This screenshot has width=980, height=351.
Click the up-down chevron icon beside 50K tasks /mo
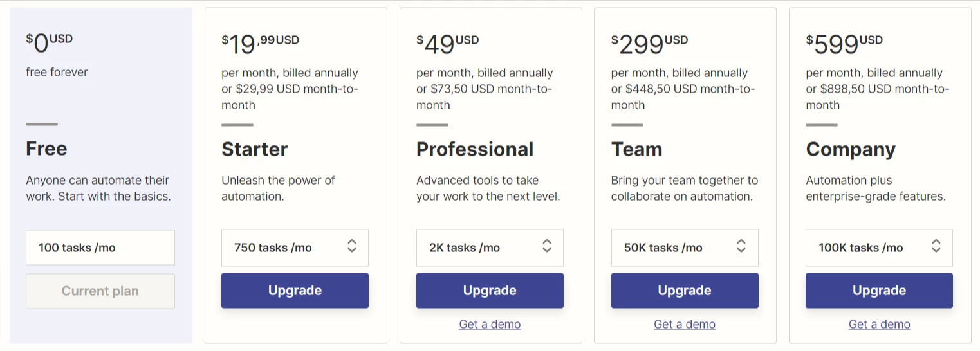coord(741,246)
